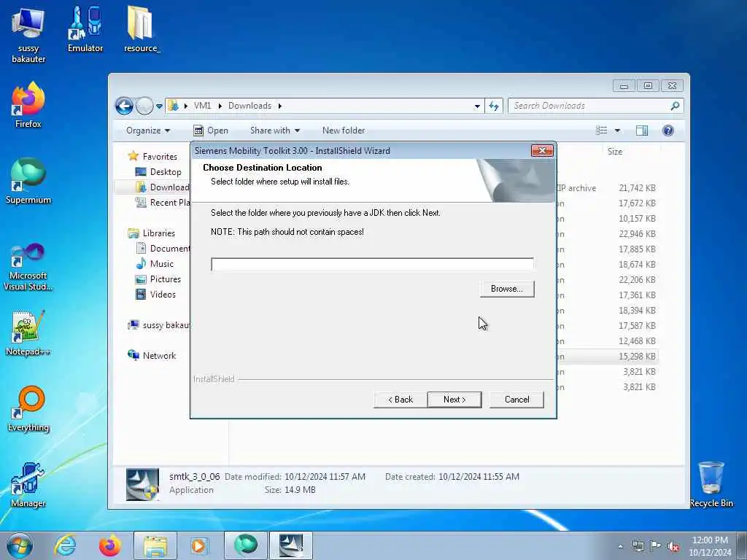Click the Windows Start orb
Image resolution: width=747 pixels, height=560 pixels.
tap(20, 545)
